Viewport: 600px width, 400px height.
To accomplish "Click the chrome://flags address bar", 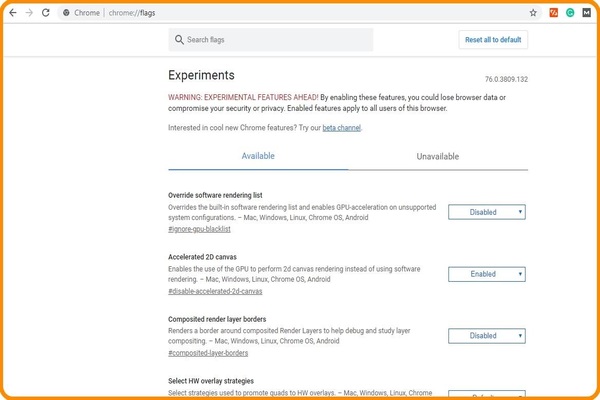I will [298, 13].
